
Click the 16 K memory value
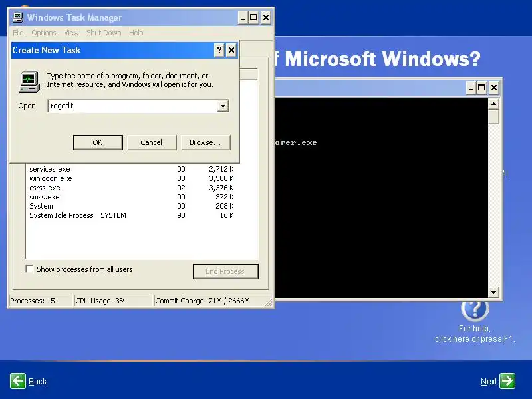[227, 215]
